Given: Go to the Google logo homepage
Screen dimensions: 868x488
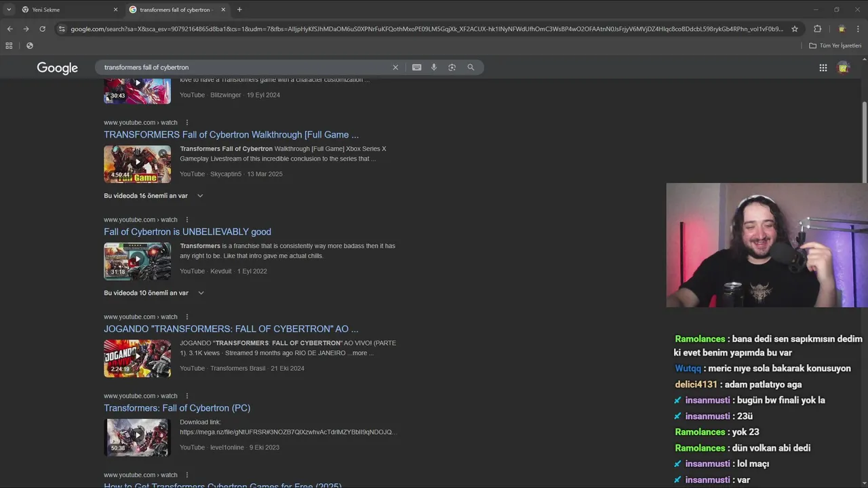Looking at the screenshot, I should [57, 68].
